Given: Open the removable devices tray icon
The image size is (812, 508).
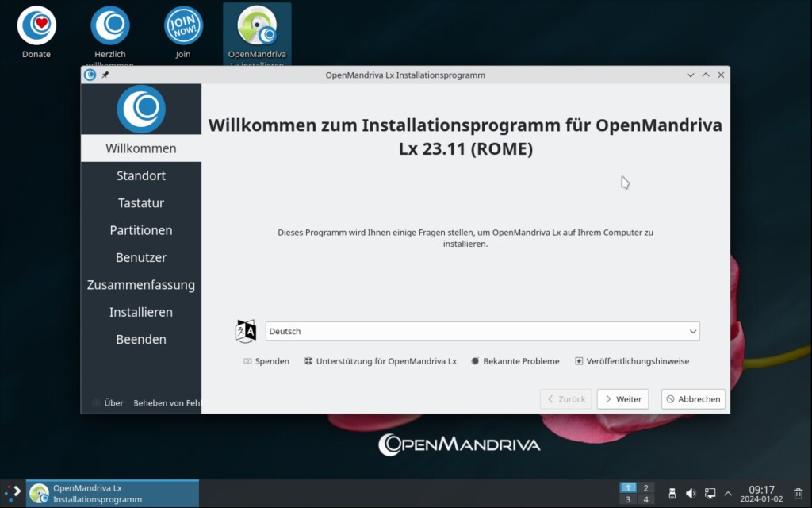Looking at the screenshot, I should [672, 494].
